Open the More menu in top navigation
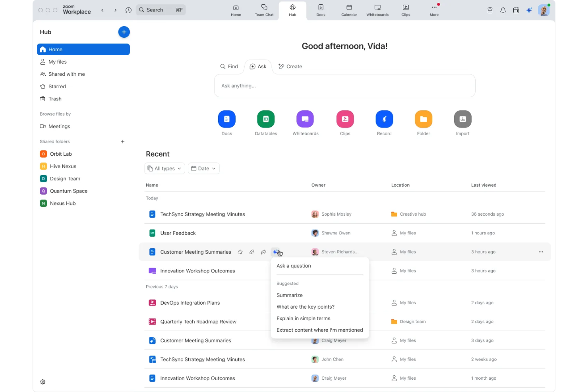 (x=434, y=10)
